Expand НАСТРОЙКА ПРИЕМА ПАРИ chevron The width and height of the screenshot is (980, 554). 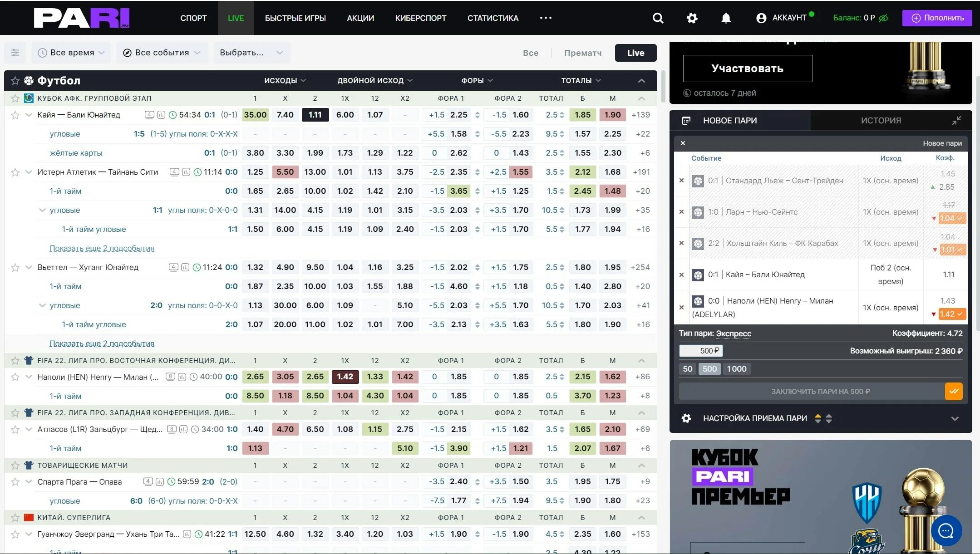coord(955,419)
